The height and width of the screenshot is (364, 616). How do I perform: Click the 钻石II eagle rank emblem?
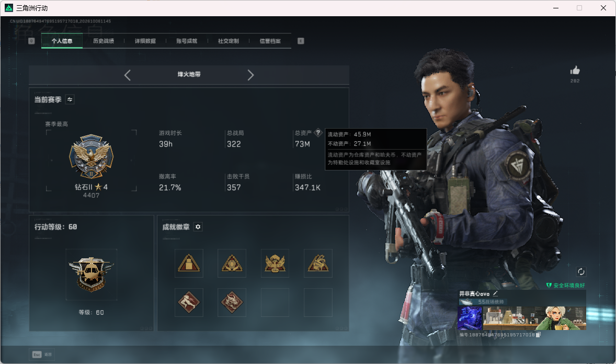pos(91,156)
